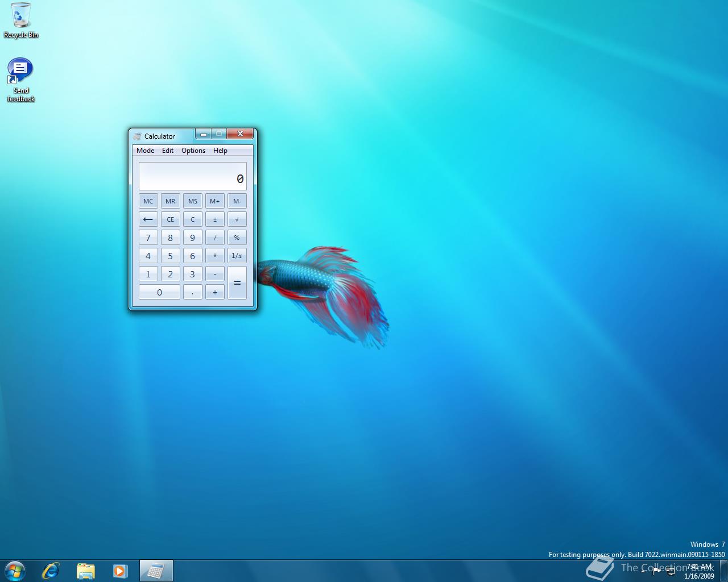Open the Edit menu in Calculator
The width and height of the screenshot is (728, 582).
168,151
